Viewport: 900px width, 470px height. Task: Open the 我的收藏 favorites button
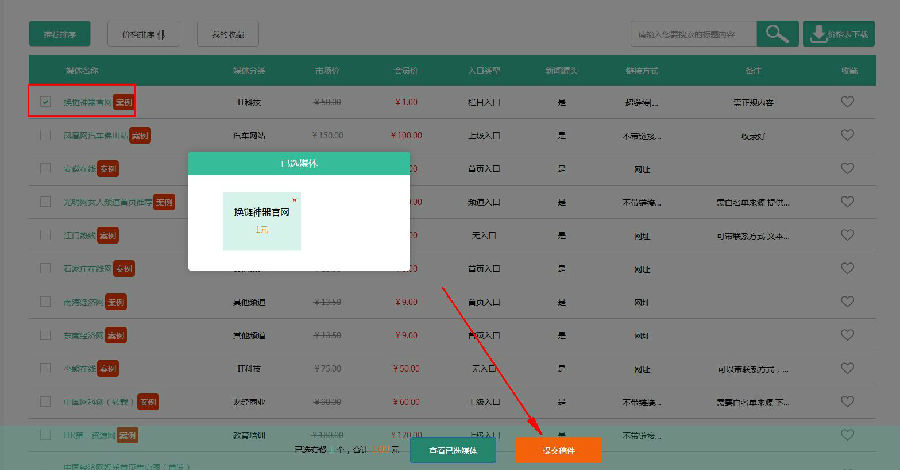(x=228, y=34)
